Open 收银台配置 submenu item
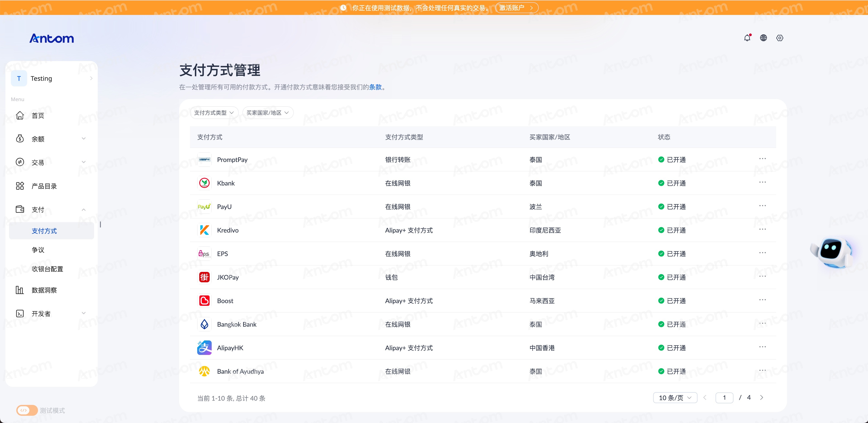The width and height of the screenshot is (868, 423). click(x=51, y=269)
